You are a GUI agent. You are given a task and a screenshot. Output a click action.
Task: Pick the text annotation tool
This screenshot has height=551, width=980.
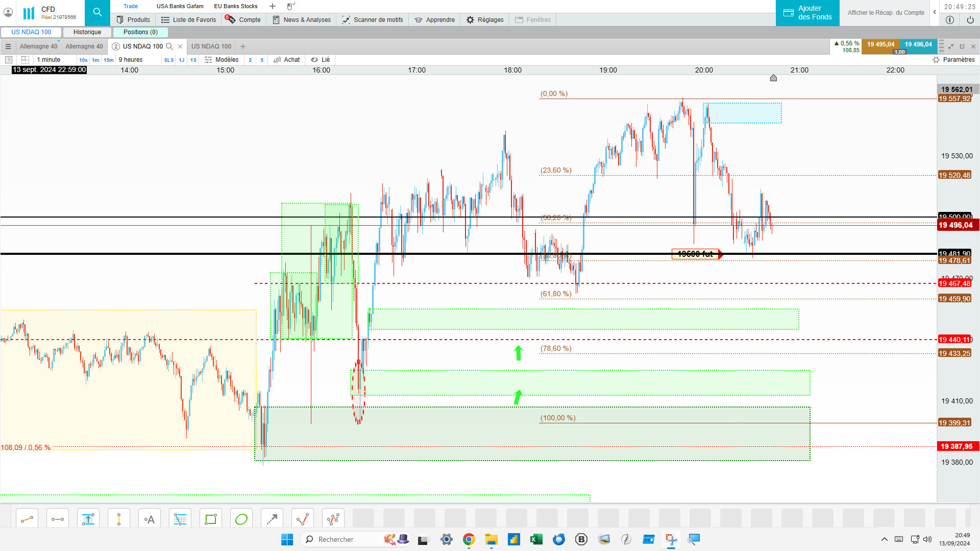tap(150, 519)
